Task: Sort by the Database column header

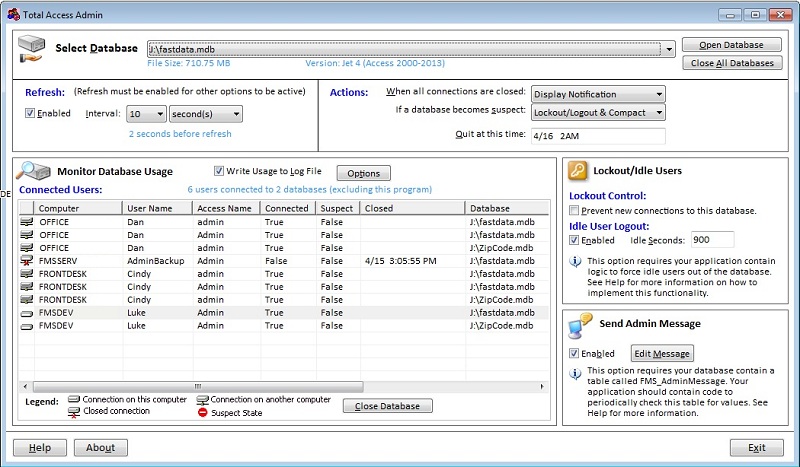Action: click(507, 208)
